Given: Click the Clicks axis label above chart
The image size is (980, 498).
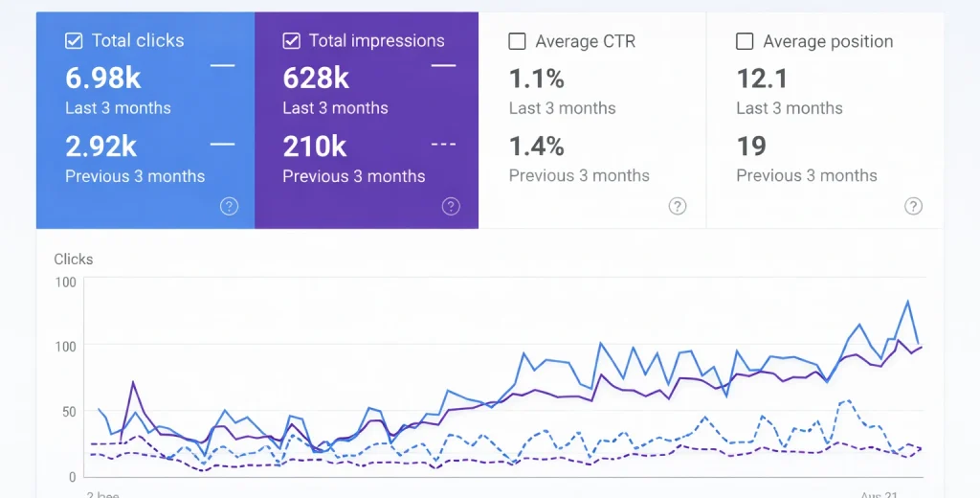Looking at the screenshot, I should (x=74, y=260).
